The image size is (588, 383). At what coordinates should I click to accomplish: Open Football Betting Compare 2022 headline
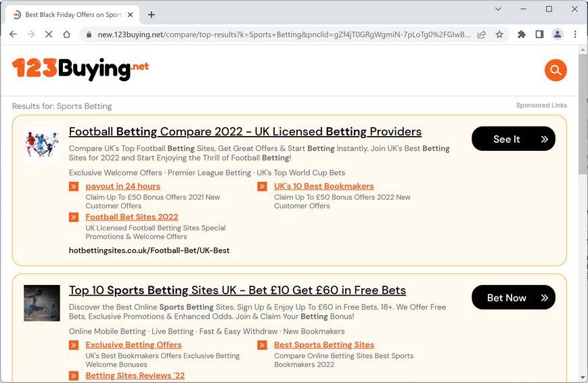pyautogui.click(x=245, y=132)
